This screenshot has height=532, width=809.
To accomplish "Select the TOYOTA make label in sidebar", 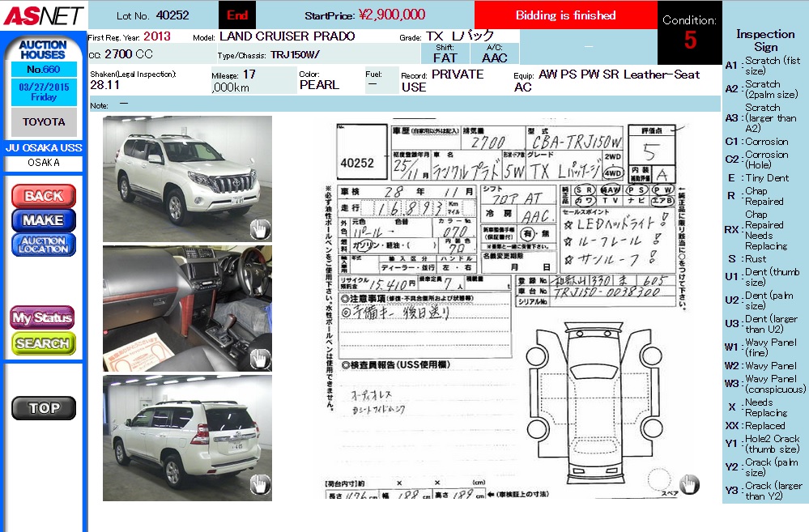I will click(x=44, y=122).
